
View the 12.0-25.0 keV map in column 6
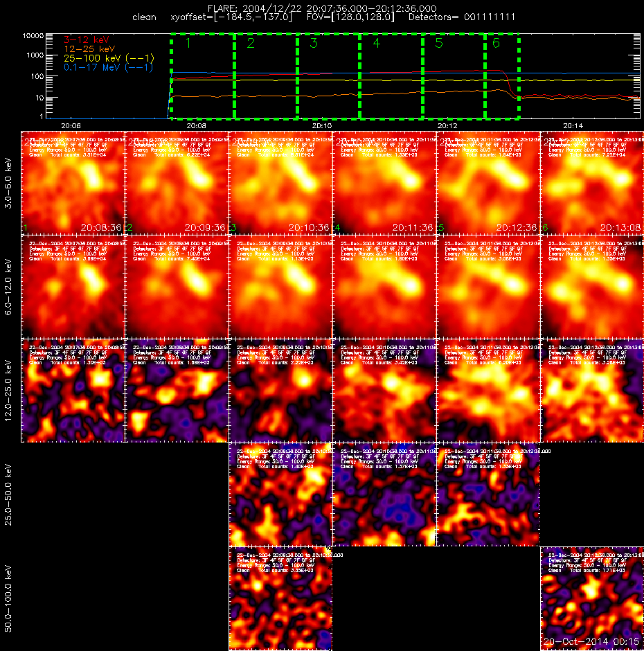[592, 391]
